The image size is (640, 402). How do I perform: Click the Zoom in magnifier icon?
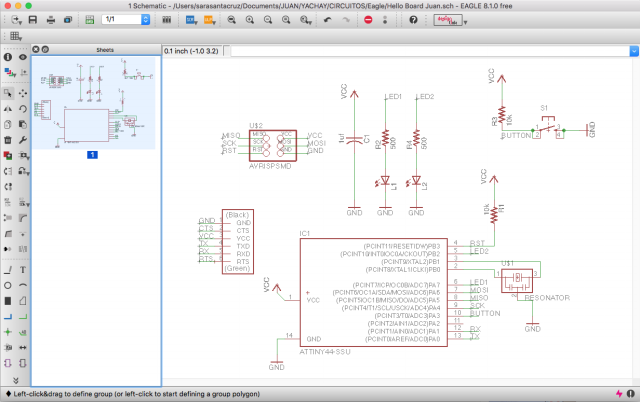pyautogui.click(x=249, y=20)
